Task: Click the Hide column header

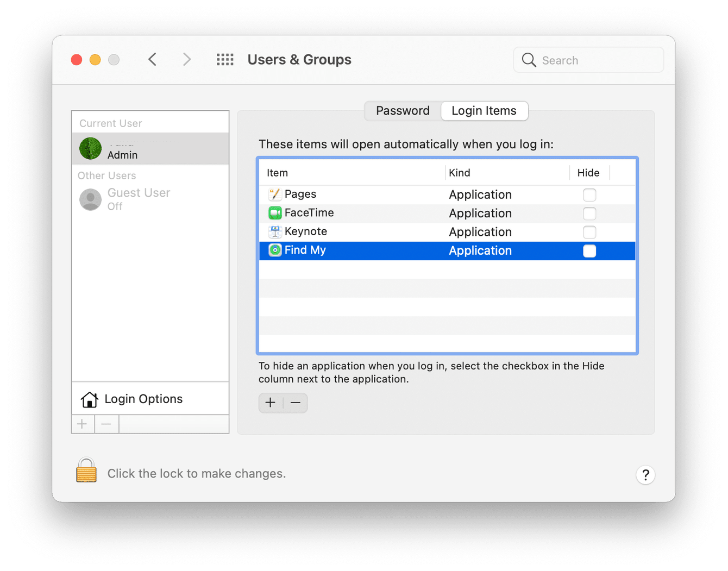Action: point(589,173)
